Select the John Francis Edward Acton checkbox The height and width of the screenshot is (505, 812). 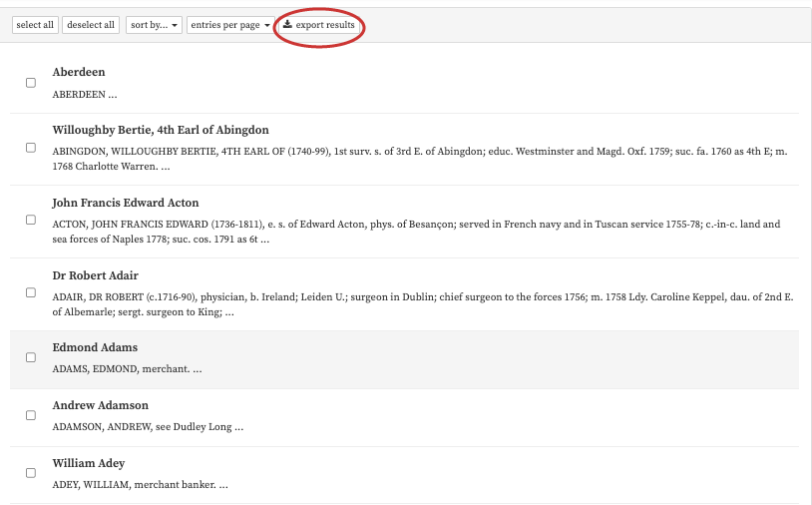[31, 220]
